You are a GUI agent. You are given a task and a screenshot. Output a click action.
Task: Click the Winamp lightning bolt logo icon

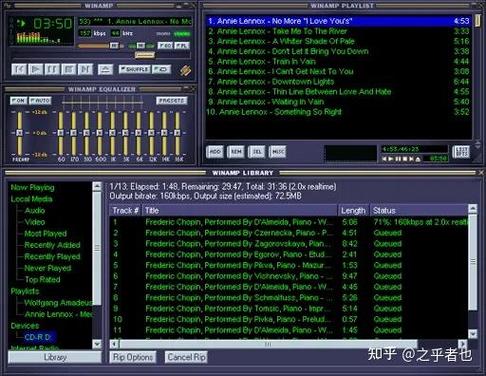[x=186, y=70]
